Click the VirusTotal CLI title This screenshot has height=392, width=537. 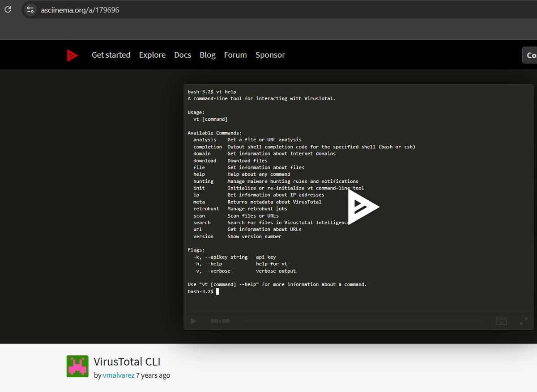pos(127,362)
